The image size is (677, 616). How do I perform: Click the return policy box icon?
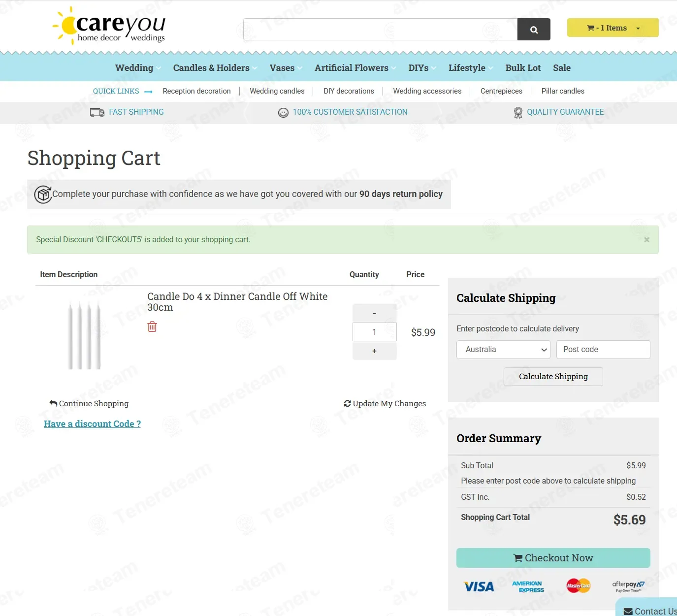pos(43,195)
